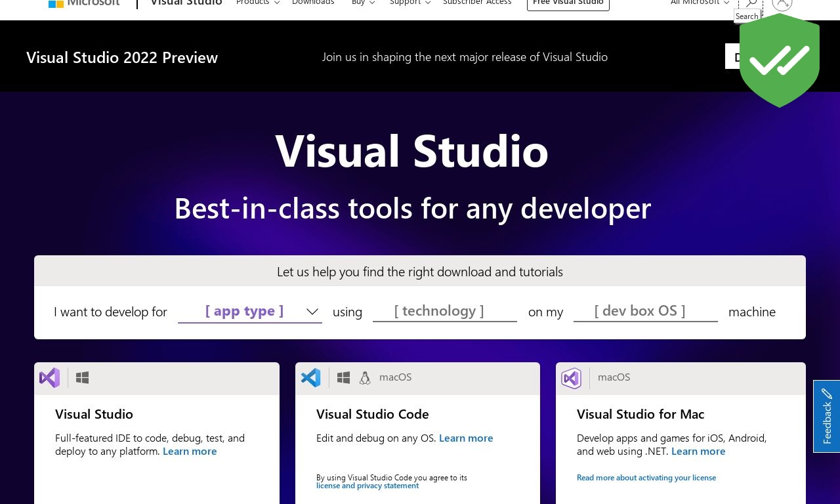Open the technology selector
The height and width of the screenshot is (504, 840).
445,311
